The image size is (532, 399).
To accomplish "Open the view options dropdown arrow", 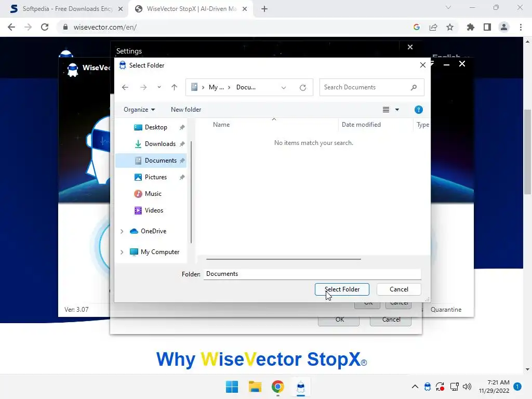I will 397,110.
